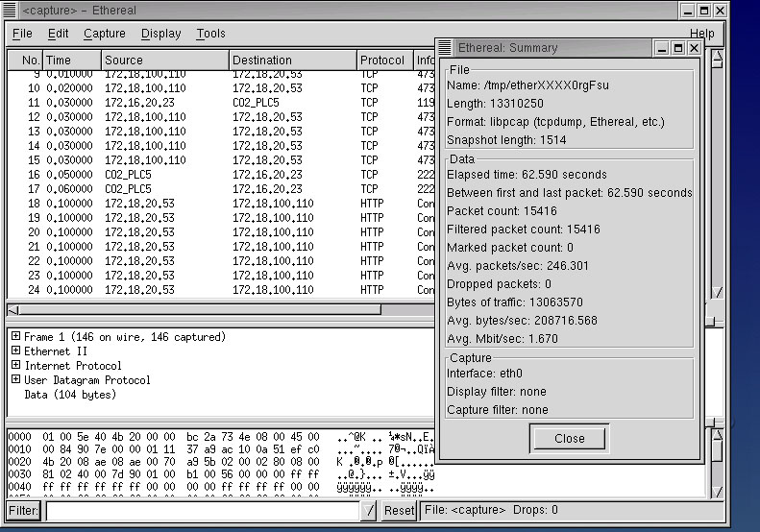Click the Name: /tmp/etherXXXX0rgFsu text
This screenshot has width=760, height=532.
pos(527,85)
